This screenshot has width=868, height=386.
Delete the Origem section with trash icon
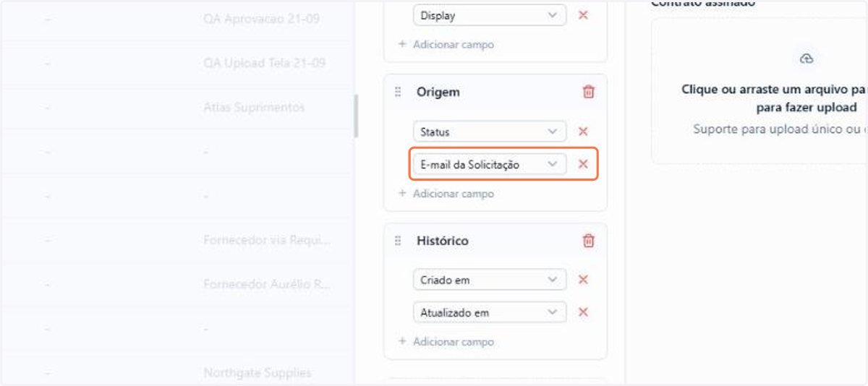point(589,93)
